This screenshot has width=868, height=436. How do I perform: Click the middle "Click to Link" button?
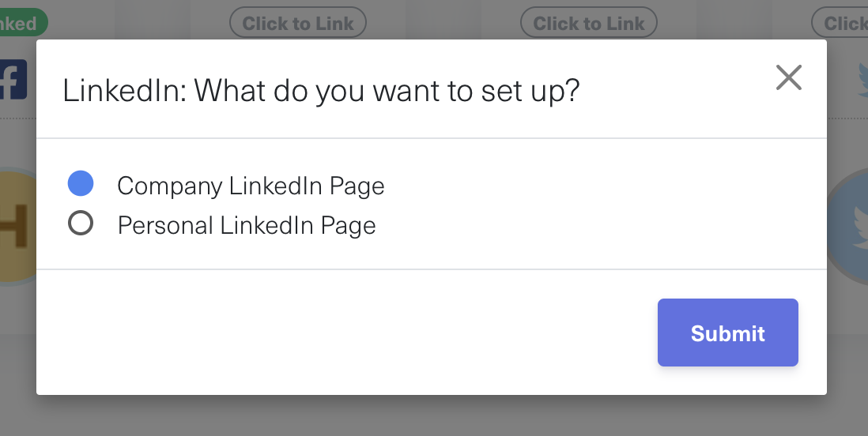pos(589,23)
